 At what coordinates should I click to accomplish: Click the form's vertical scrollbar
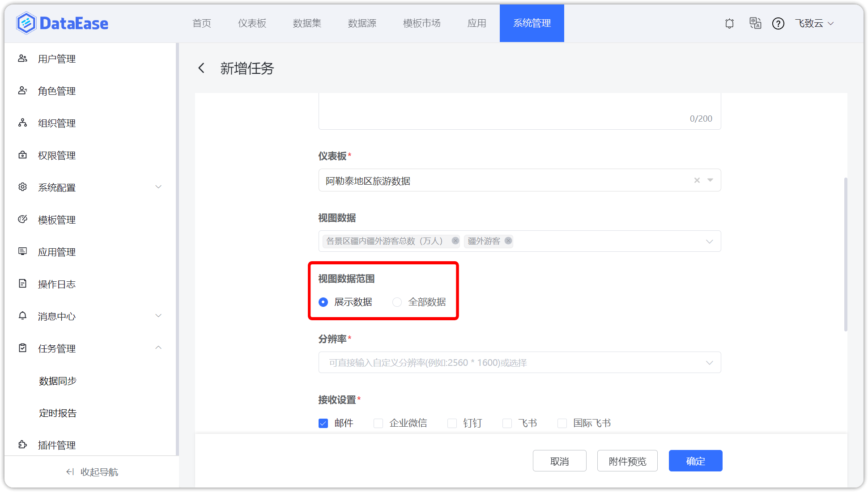pyautogui.click(x=846, y=254)
